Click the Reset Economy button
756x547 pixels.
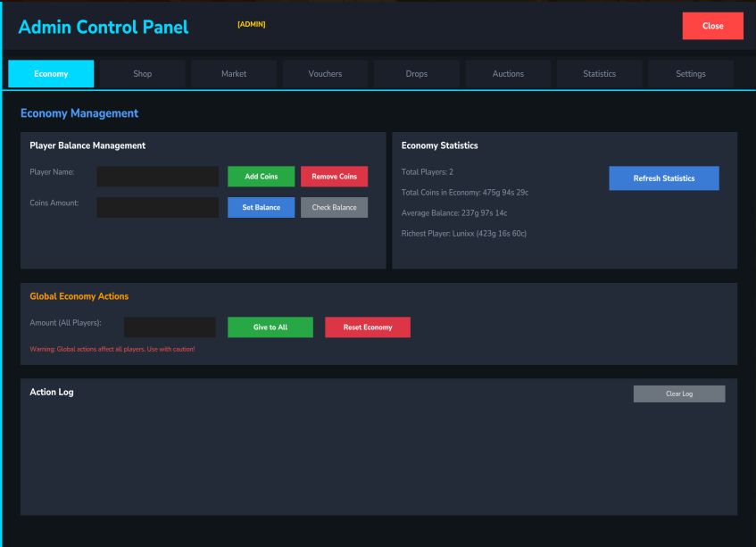click(x=368, y=327)
